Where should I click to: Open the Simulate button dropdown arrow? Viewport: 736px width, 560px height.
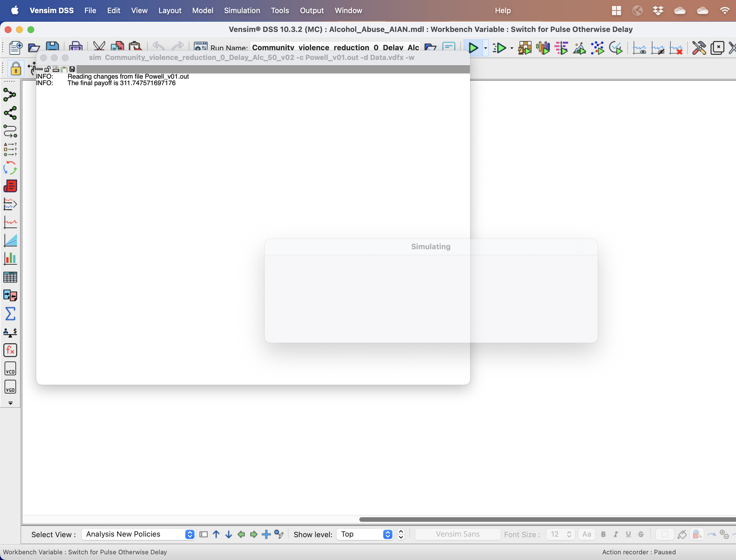click(x=485, y=48)
